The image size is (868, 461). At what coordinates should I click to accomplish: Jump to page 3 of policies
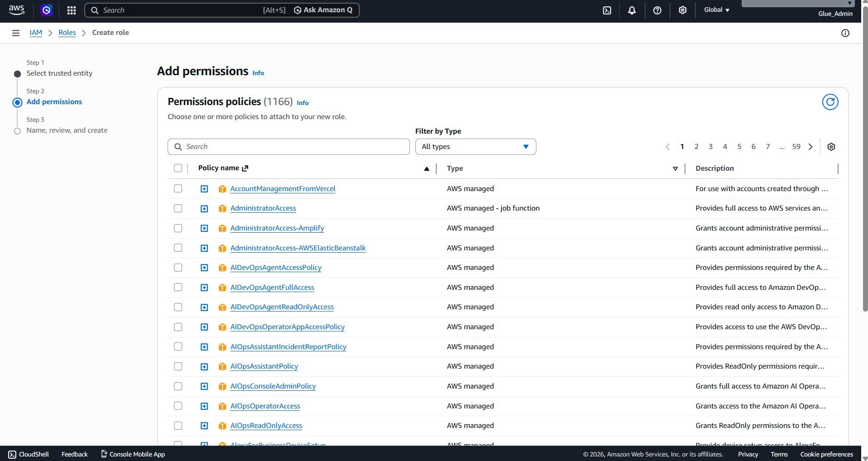[711, 147]
